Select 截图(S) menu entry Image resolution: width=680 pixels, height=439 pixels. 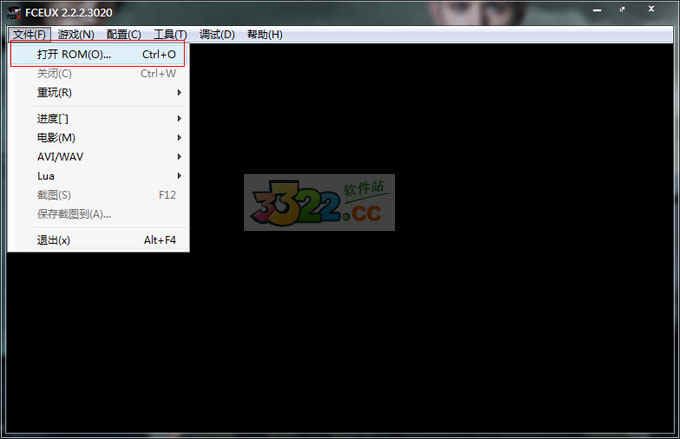pyautogui.click(x=98, y=195)
